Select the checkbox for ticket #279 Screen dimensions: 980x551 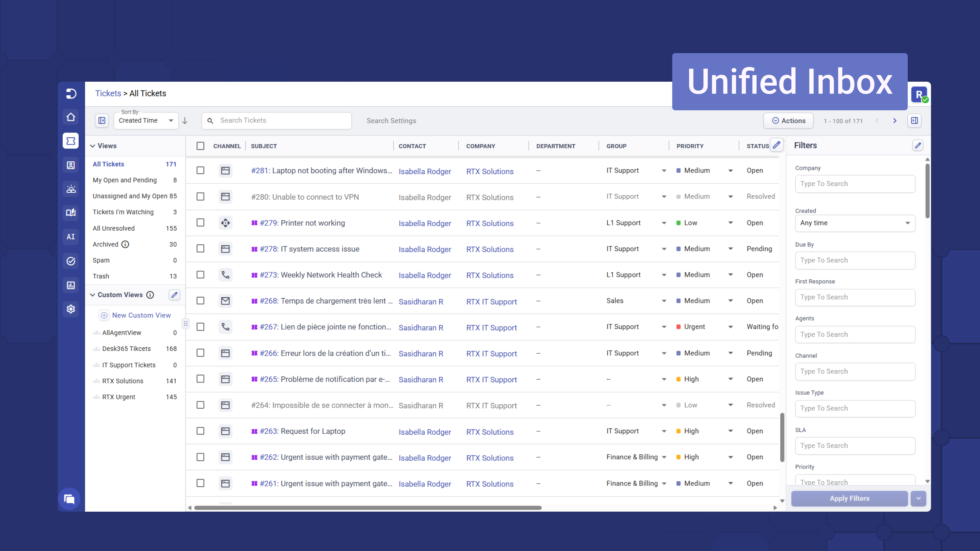click(200, 223)
